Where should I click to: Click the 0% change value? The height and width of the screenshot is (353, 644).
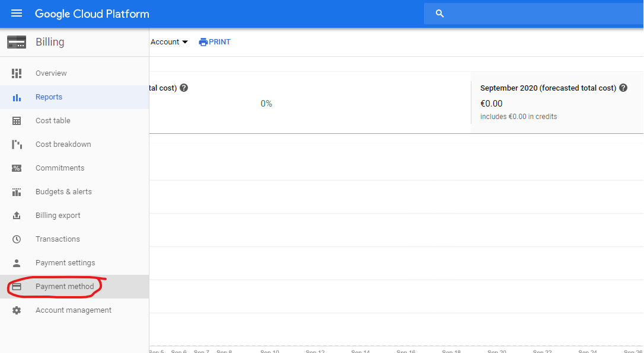tap(266, 104)
